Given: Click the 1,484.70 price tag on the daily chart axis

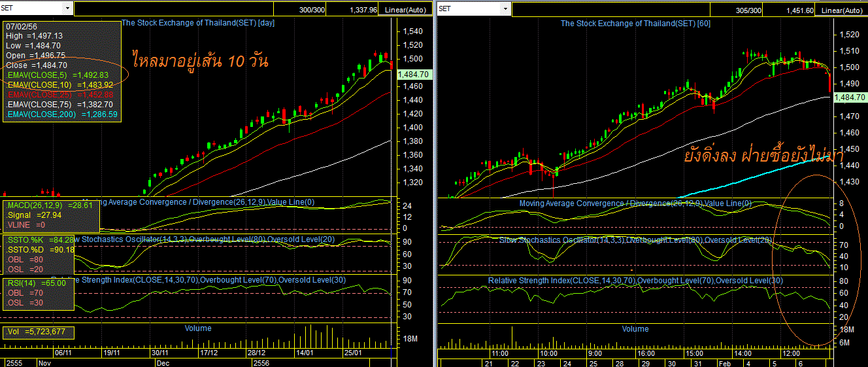Looking at the screenshot, I should coord(413,75).
